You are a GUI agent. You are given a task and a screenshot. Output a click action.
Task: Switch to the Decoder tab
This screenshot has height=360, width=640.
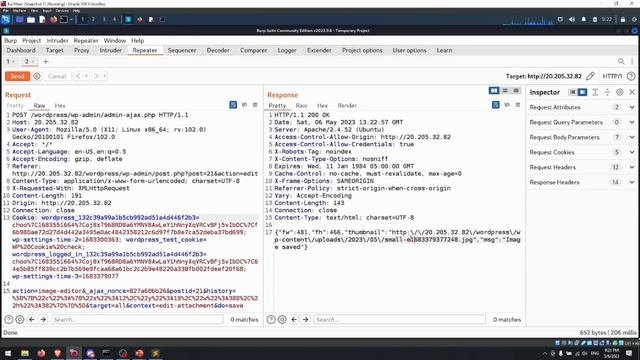(218, 50)
